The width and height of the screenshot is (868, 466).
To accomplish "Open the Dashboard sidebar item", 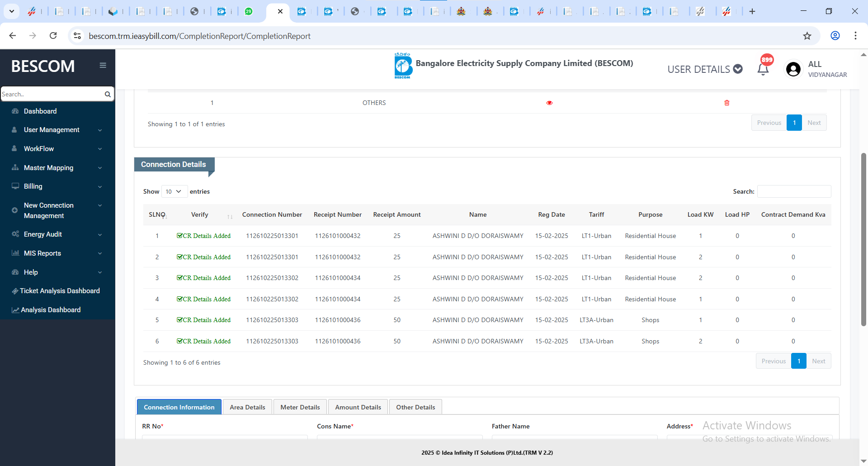I will (40, 111).
